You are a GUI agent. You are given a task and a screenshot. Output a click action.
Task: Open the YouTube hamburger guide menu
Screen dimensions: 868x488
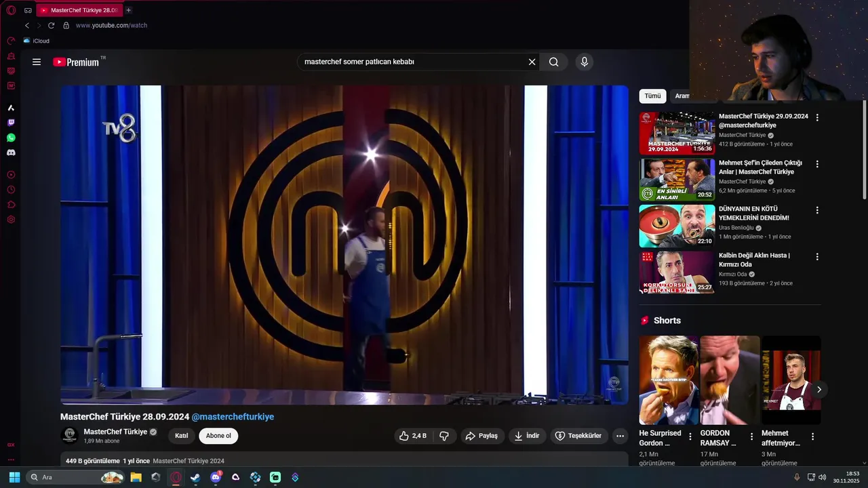pos(37,62)
